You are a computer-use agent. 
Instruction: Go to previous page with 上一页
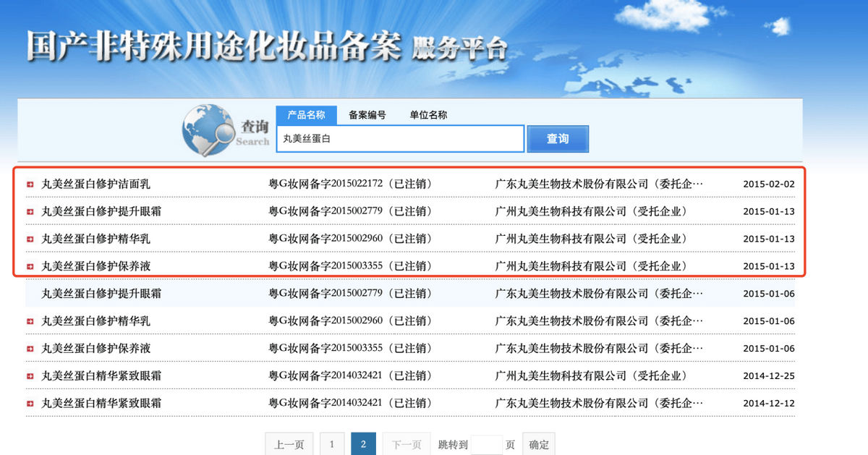(x=289, y=444)
